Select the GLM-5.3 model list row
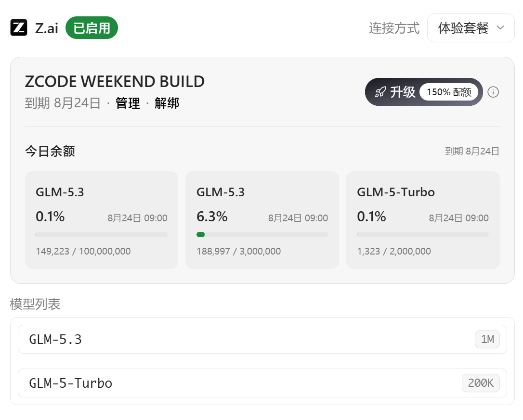 point(262,339)
